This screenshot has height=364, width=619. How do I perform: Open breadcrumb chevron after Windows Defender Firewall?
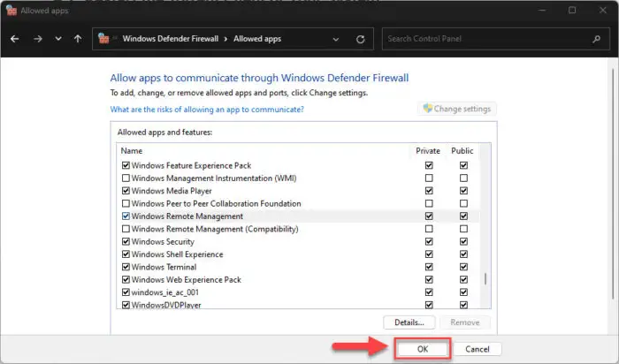click(x=225, y=39)
